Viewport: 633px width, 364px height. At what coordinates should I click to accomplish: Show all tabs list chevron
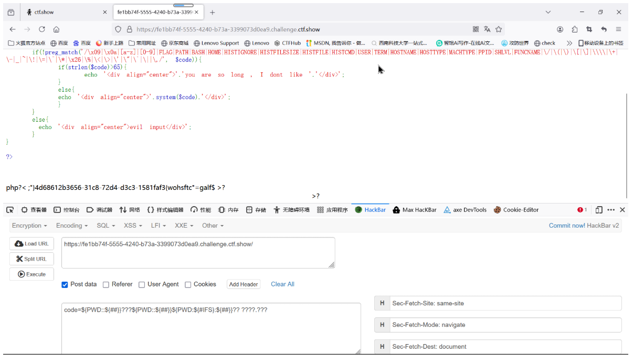point(548,12)
